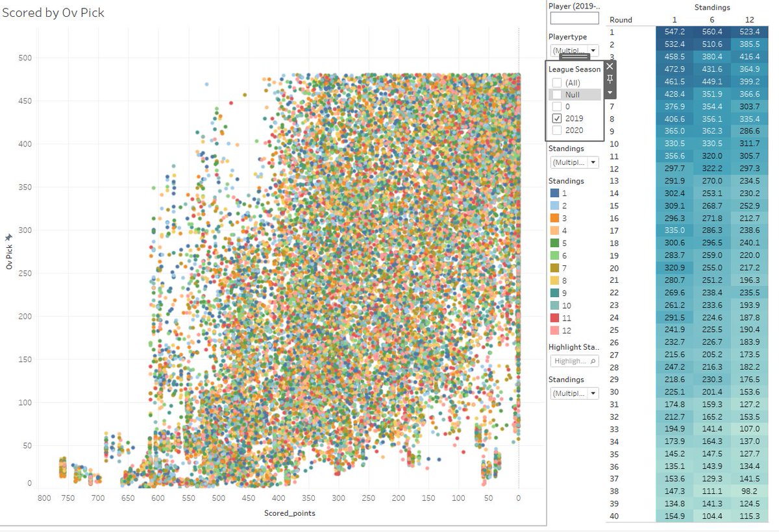
Task: Click the Player (2019-..) search box
Action: pyautogui.click(x=574, y=19)
